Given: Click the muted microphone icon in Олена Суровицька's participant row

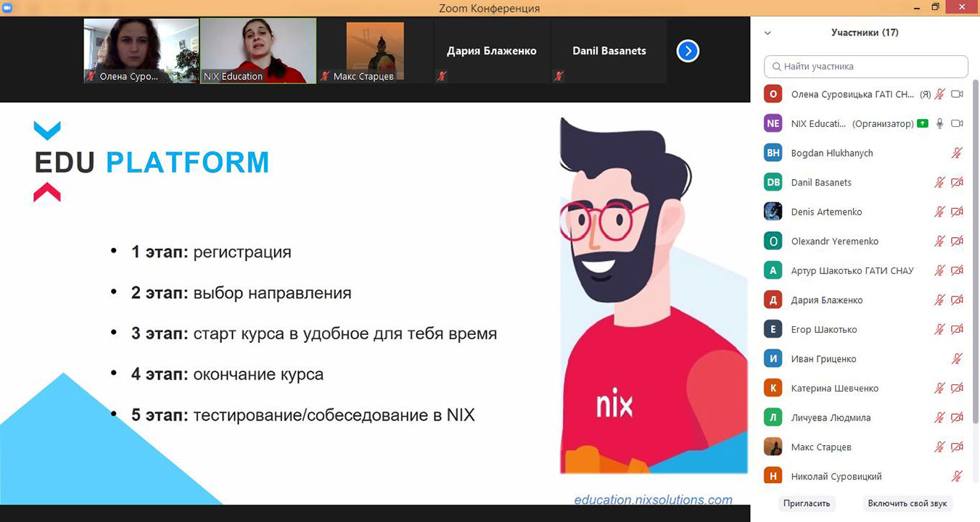Looking at the screenshot, I should click(939, 94).
